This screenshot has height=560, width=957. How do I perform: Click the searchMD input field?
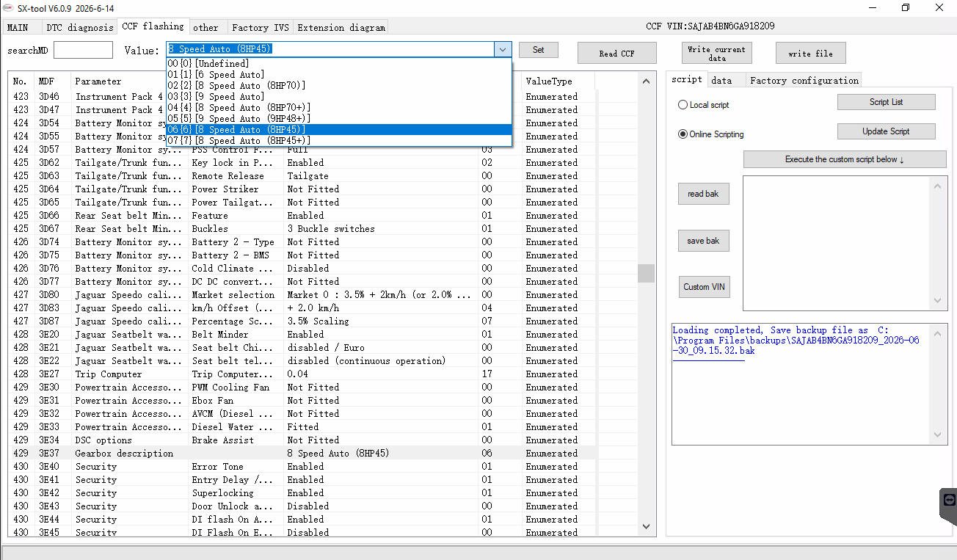pyautogui.click(x=83, y=50)
